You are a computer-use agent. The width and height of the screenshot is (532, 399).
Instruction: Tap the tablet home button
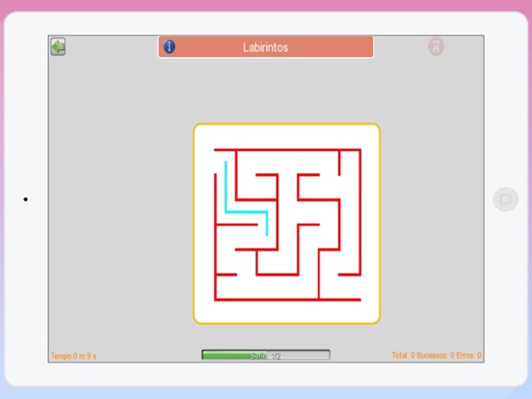(505, 199)
